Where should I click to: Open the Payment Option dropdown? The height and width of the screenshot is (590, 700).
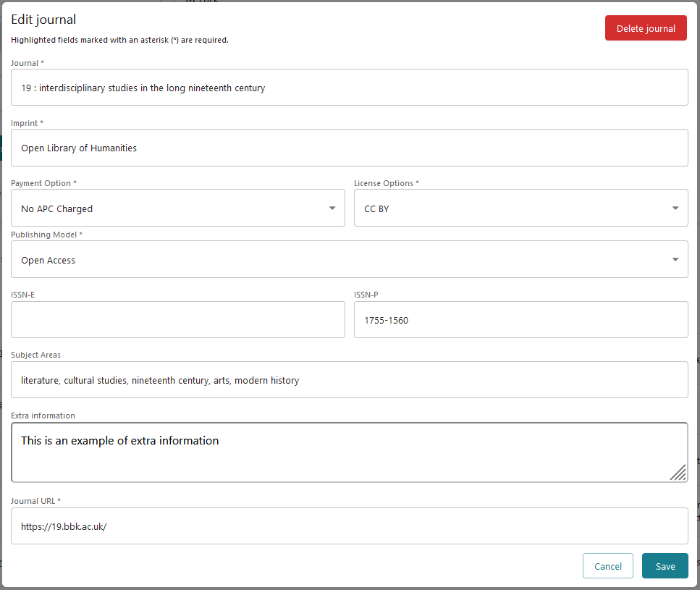pos(178,208)
